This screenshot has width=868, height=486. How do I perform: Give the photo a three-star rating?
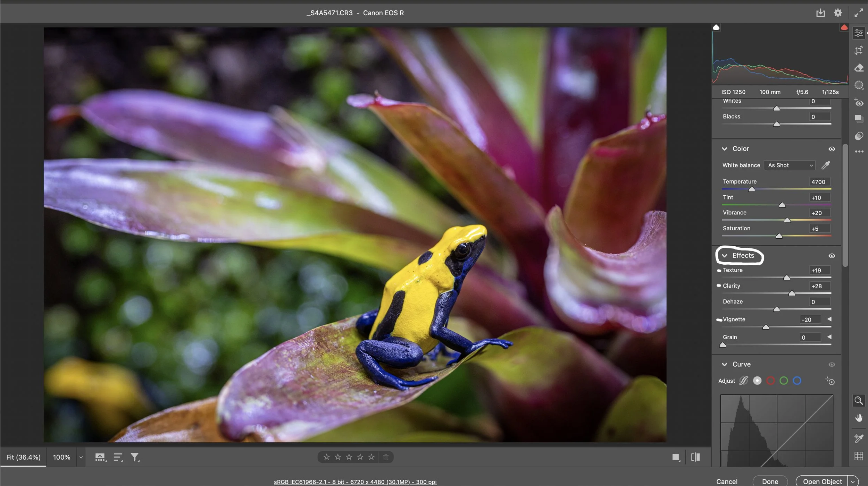(x=349, y=457)
